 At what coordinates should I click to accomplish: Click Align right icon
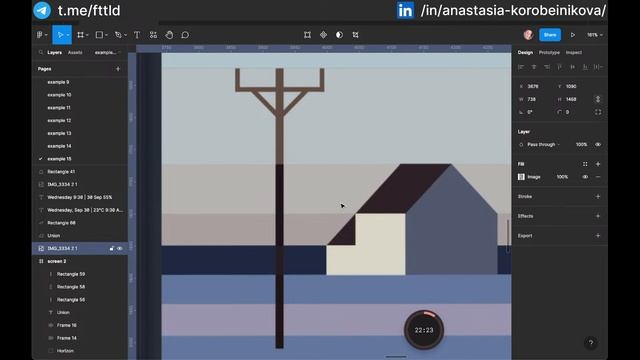pos(547,67)
